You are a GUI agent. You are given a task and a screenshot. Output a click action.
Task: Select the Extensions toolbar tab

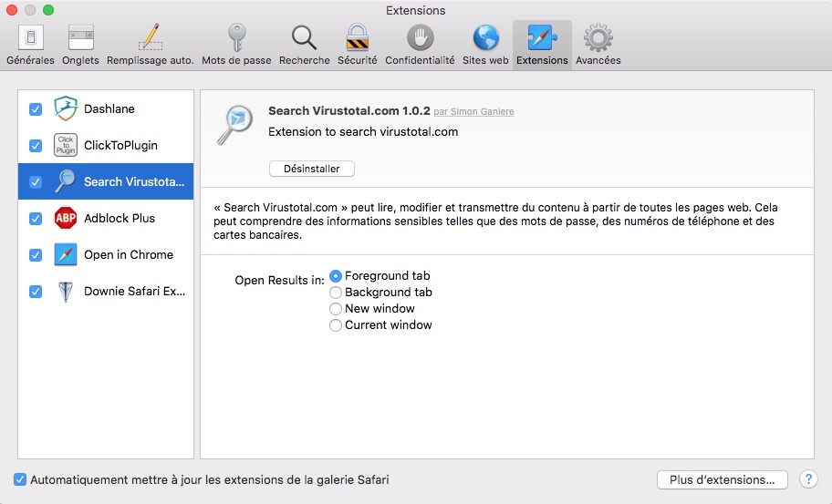[542, 45]
